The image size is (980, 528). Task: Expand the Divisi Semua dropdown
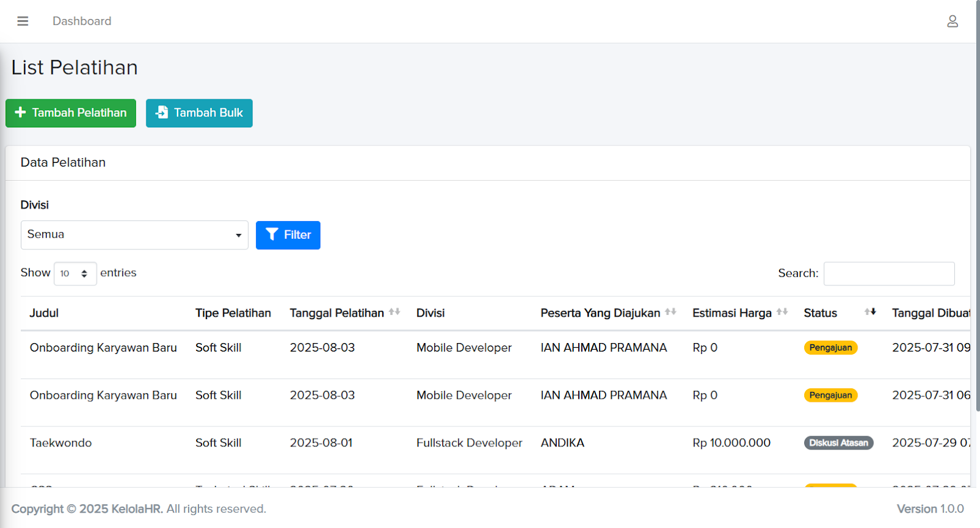[134, 235]
